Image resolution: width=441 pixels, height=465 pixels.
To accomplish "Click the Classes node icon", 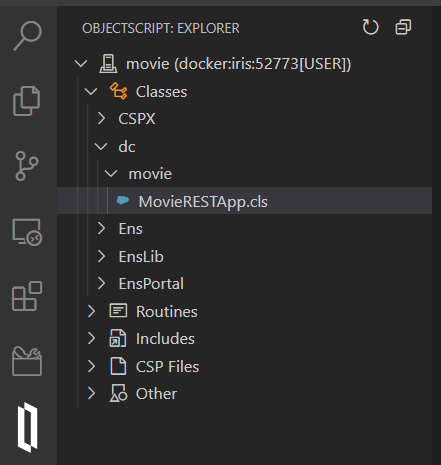I will [x=118, y=91].
